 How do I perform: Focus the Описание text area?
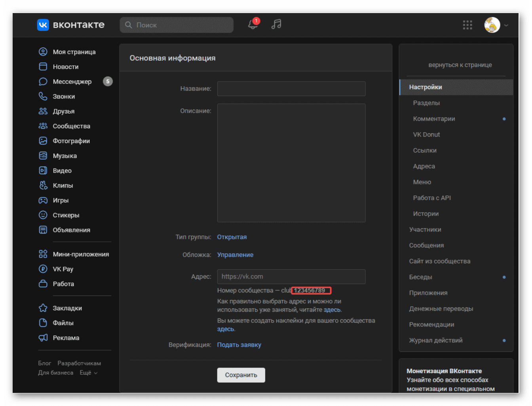click(x=291, y=163)
